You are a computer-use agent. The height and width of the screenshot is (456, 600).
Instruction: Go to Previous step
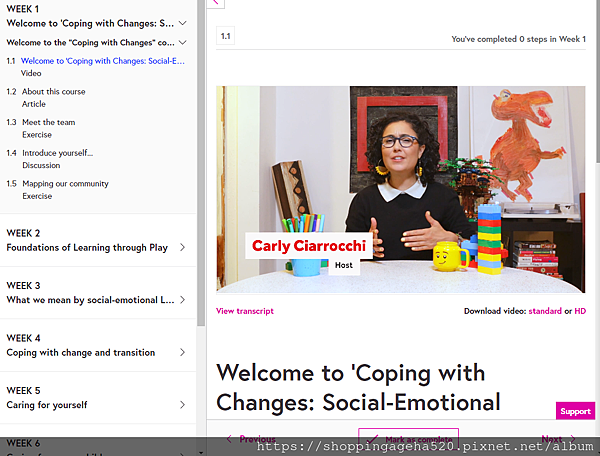251,439
